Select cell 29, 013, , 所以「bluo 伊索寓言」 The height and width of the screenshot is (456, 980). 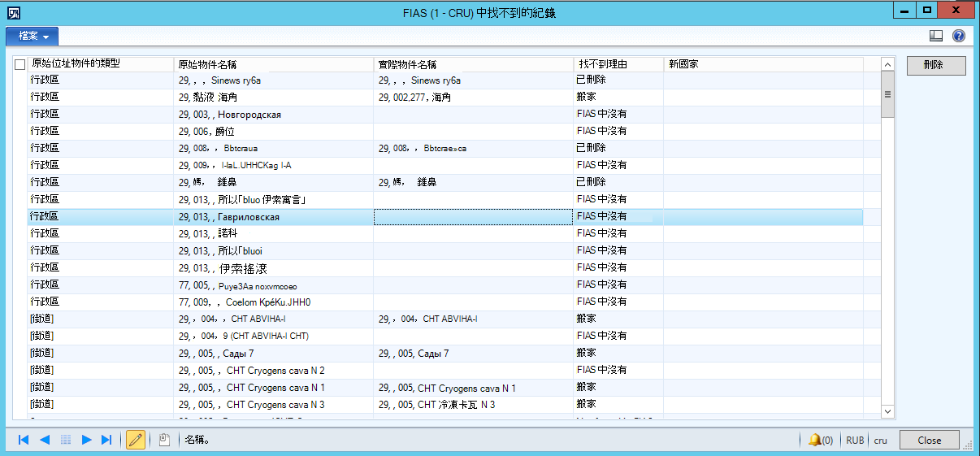(274, 199)
